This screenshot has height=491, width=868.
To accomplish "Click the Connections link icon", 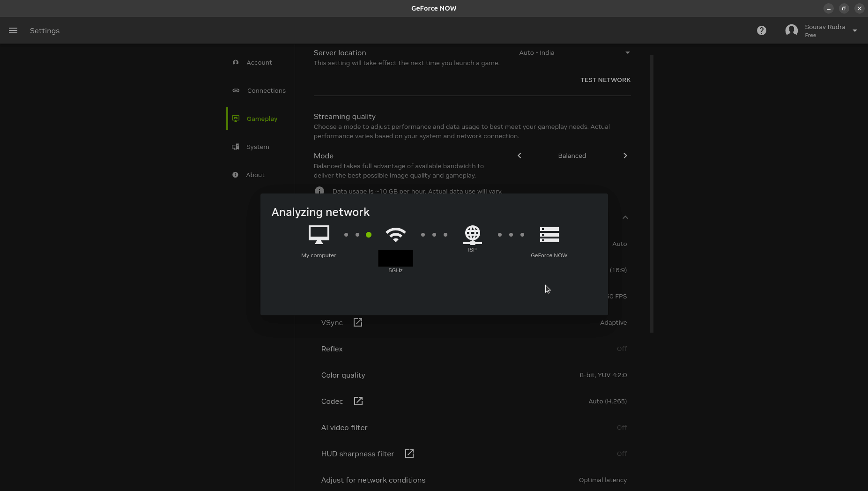I will [x=236, y=90].
